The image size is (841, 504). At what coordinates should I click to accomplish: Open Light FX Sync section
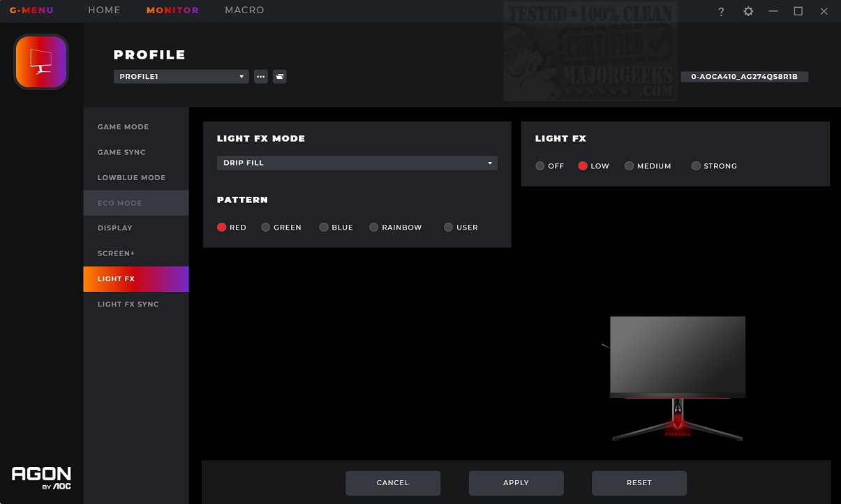click(x=136, y=304)
